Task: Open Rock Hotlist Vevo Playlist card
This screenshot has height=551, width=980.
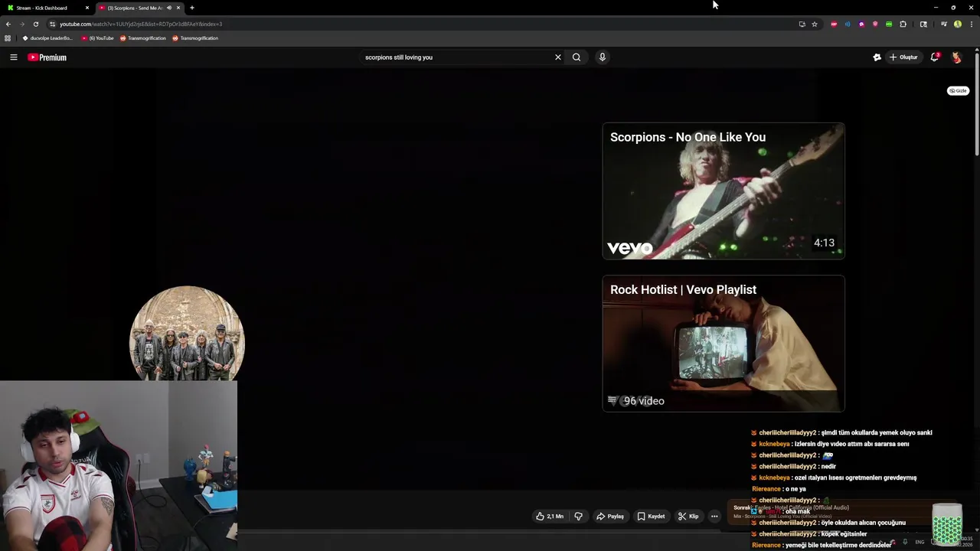Action: tap(724, 344)
